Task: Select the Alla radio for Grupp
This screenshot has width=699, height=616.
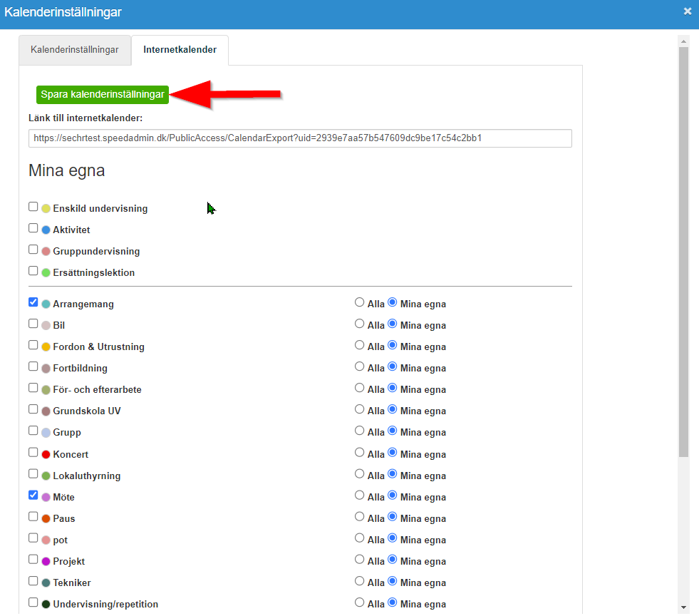Action: pyautogui.click(x=360, y=431)
